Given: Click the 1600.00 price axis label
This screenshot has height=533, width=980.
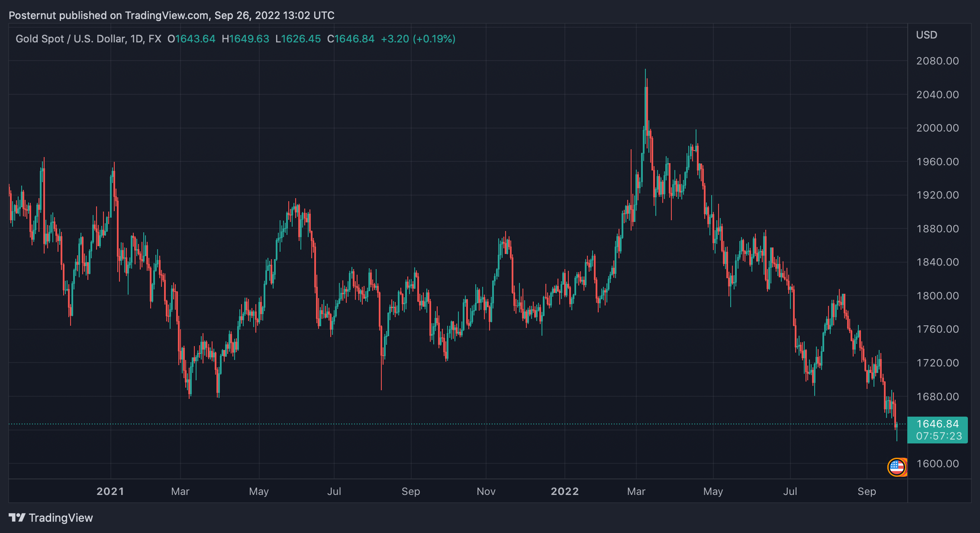Looking at the screenshot, I should (x=938, y=464).
